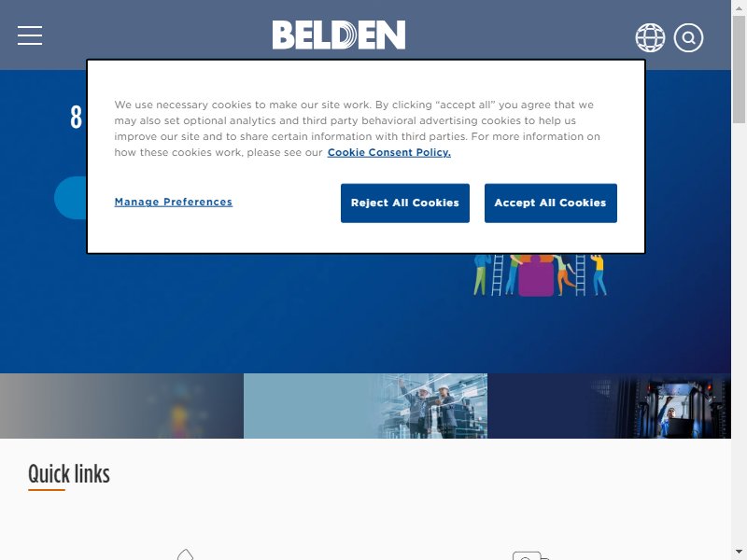Viewport: 747px width, 560px height.
Task: Select the data center technician banner
Action: pyautogui.click(x=610, y=406)
